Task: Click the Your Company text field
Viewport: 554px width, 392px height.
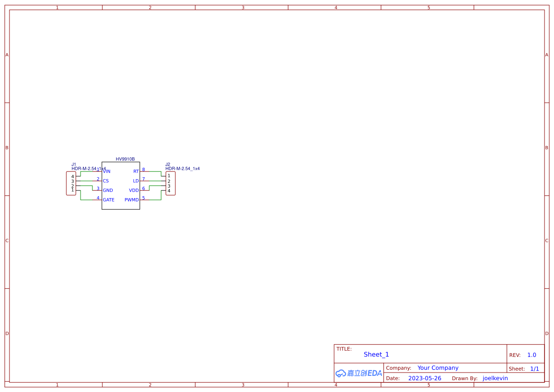Action: pos(437,368)
